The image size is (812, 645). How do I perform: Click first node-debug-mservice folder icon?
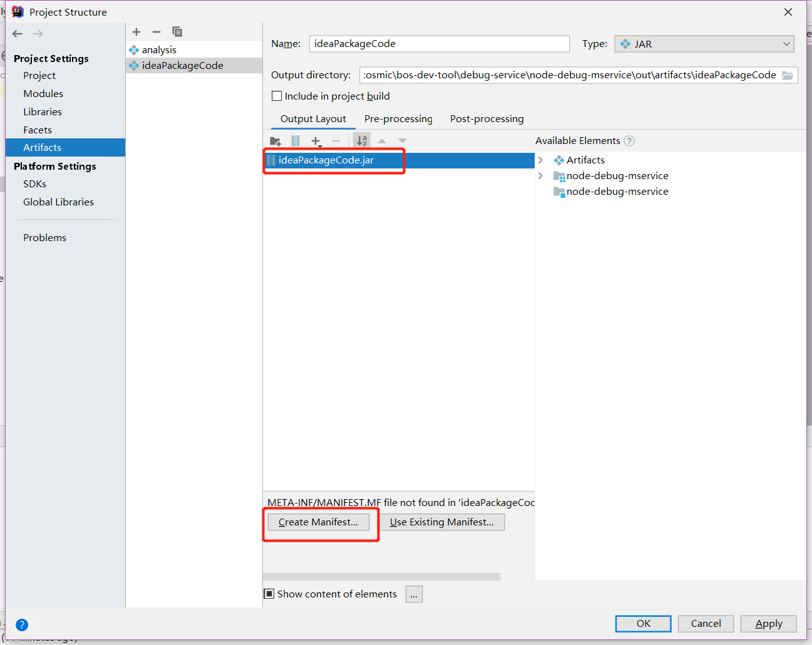tap(559, 177)
